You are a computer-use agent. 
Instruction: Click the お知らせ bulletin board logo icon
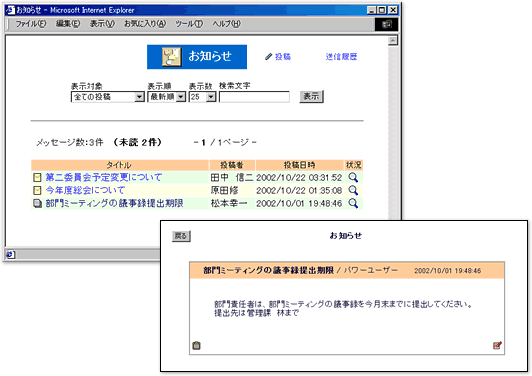[x=172, y=57]
